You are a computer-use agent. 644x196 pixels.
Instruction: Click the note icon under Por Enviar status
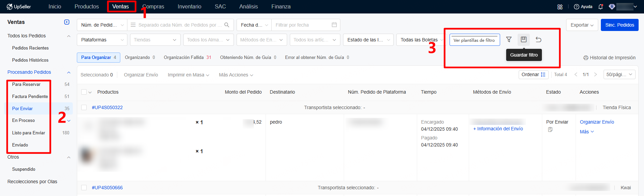click(x=550, y=130)
